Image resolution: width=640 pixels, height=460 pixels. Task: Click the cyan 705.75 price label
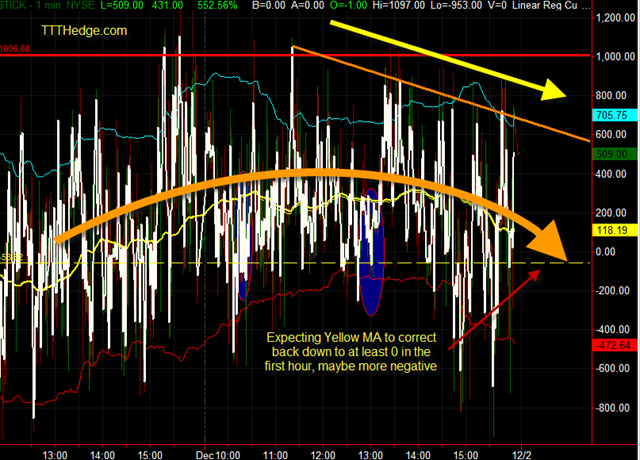[x=614, y=115]
